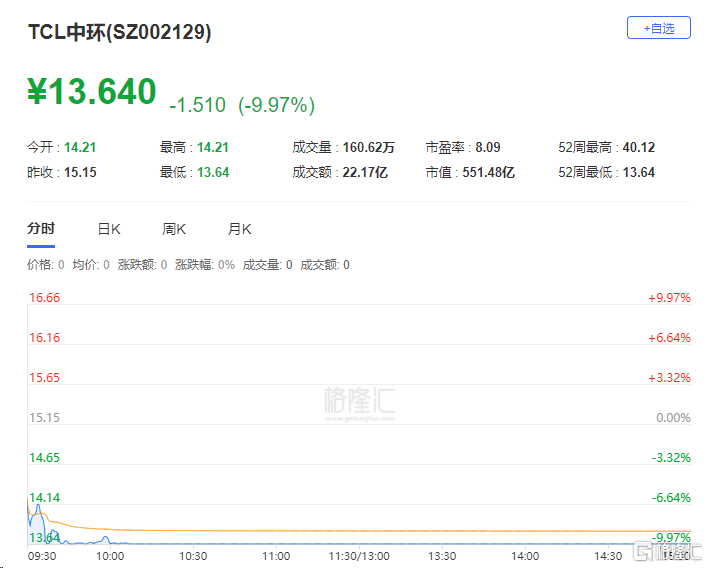Click the 涨跌幅: 0% chart readout
The width and height of the screenshot is (708, 568).
click(205, 265)
